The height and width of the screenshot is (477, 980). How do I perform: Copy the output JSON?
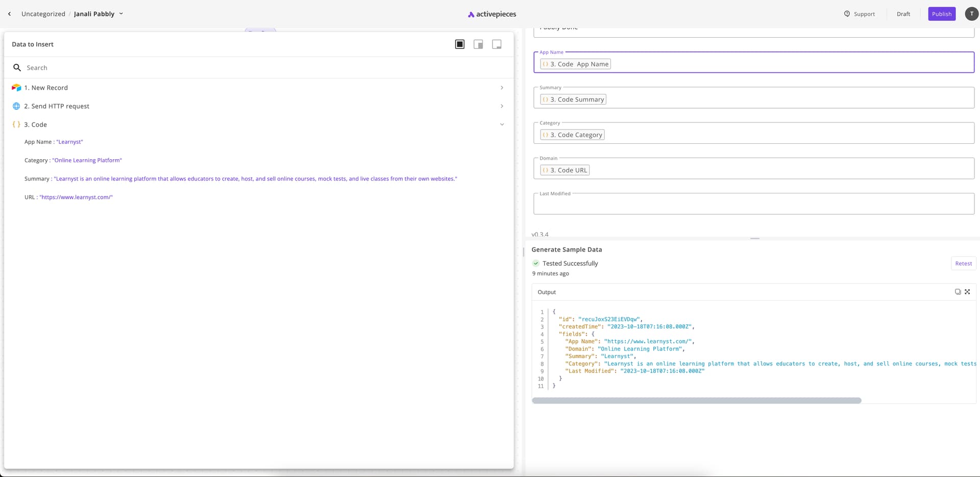tap(958, 292)
